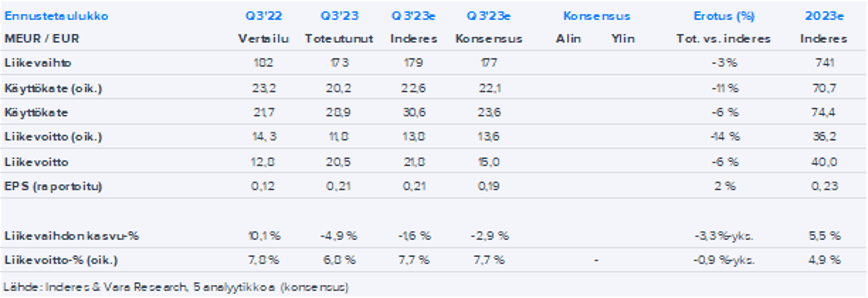Select the Liikevaihto row label
The width and height of the screenshot is (868, 298).
pyautogui.click(x=38, y=63)
